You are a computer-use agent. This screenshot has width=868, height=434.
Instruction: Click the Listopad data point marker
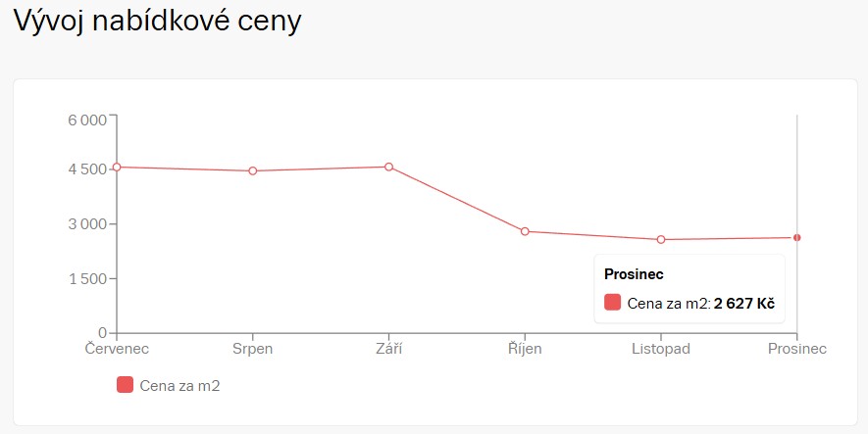click(x=661, y=239)
